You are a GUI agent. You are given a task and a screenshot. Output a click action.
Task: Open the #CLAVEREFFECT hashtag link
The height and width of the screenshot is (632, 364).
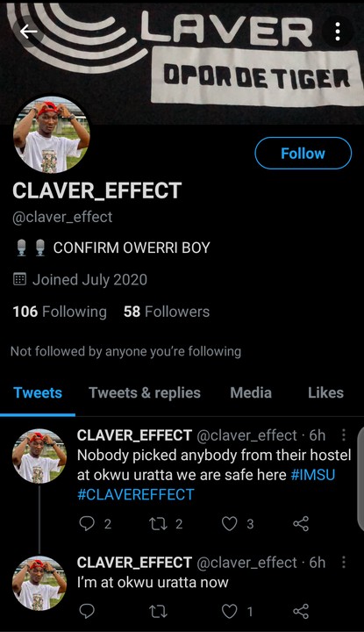(x=136, y=494)
